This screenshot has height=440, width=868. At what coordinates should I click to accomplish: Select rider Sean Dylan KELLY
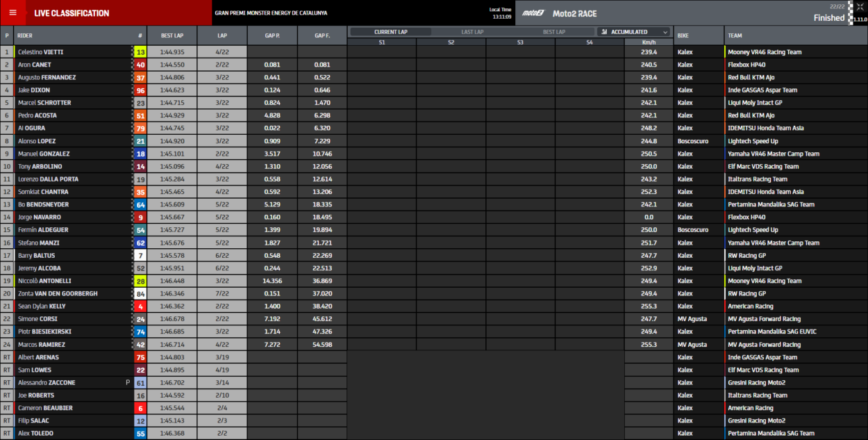[x=42, y=307]
